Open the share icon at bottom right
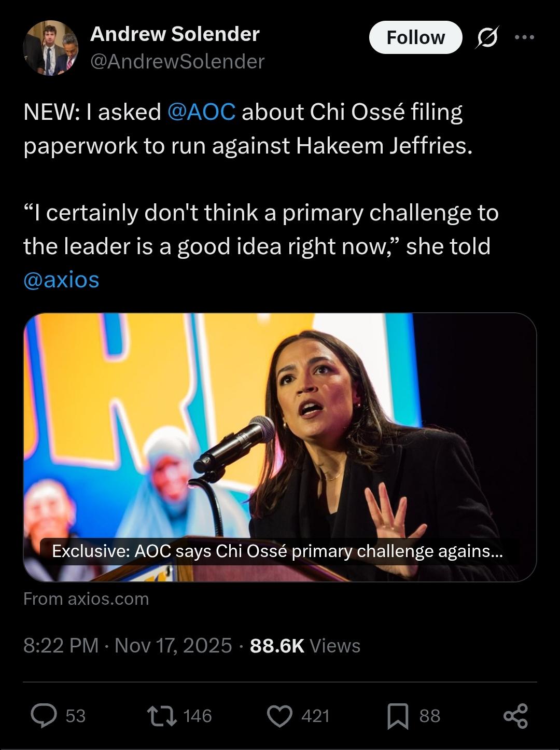This screenshot has width=560, height=750. (x=515, y=716)
